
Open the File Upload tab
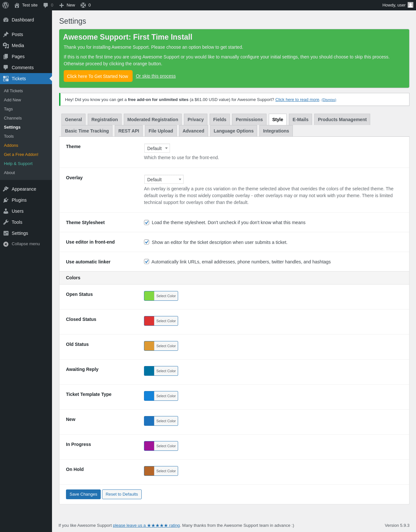[x=161, y=131]
